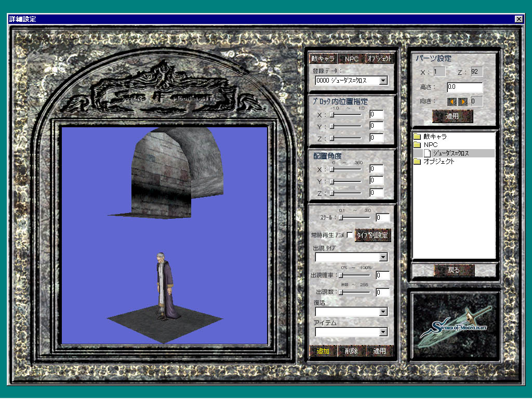Click the NPC folder icon
The height and width of the screenshot is (399, 532).
click(x=417, y=145)
